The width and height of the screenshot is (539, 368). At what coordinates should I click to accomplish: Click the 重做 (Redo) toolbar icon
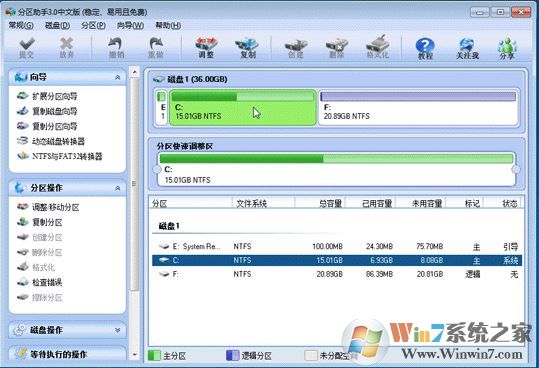click(x=156, y=47)
